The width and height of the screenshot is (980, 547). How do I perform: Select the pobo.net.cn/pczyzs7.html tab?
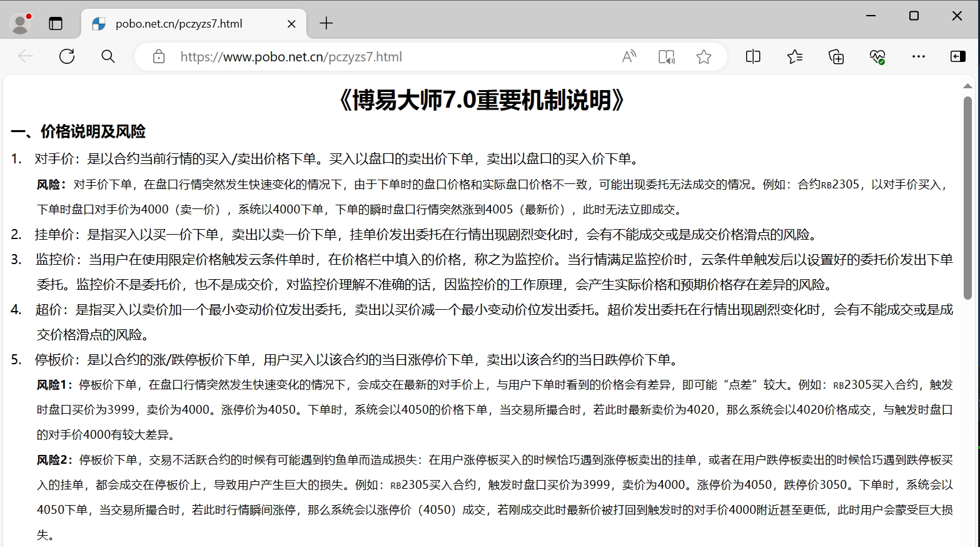pos(194,24)
